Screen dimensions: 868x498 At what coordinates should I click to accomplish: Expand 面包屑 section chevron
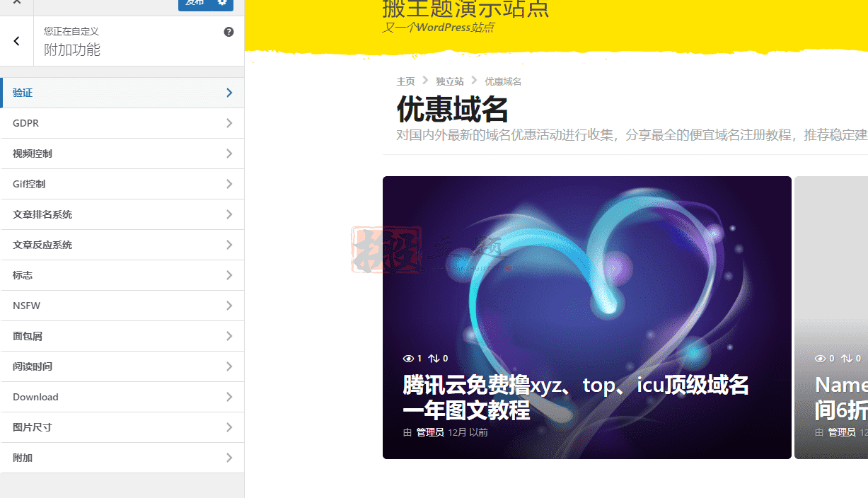(229, 336)
